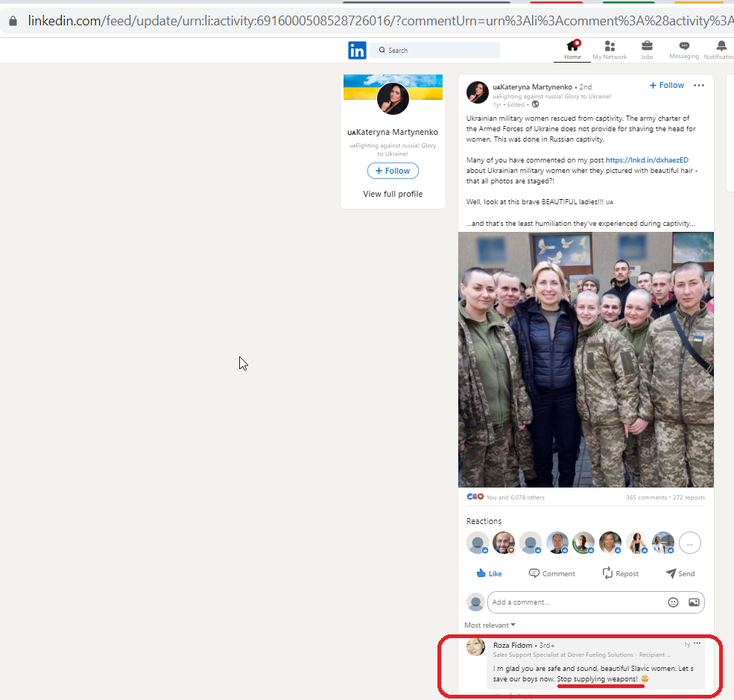Open the 272 reposts link
734x700 pixels.
point(689,497)
